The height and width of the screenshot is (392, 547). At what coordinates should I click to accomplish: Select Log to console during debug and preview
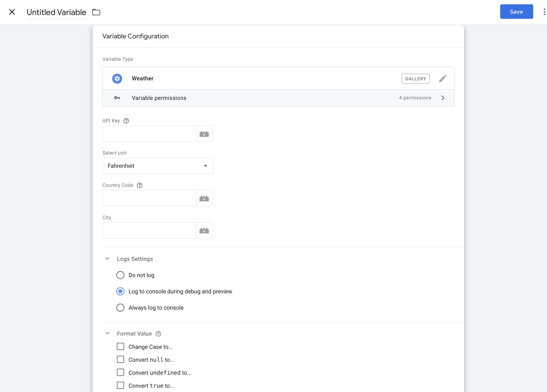(120, 291)
